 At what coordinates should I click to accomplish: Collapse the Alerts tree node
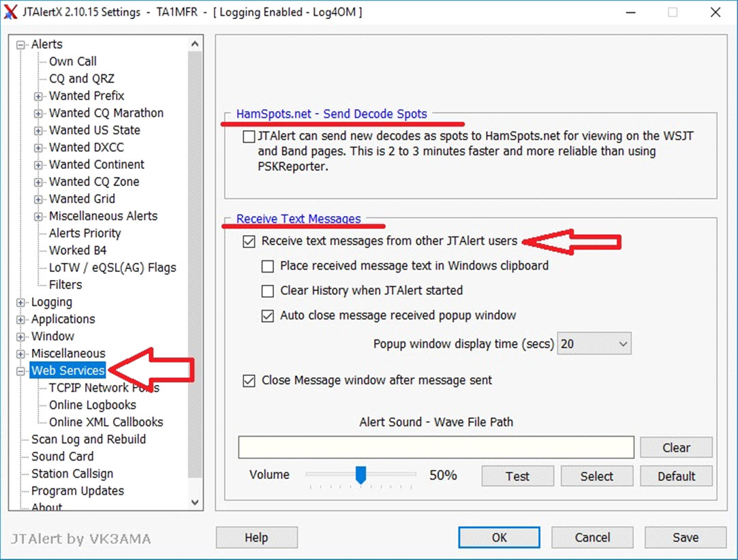click(x=20, y=45)
